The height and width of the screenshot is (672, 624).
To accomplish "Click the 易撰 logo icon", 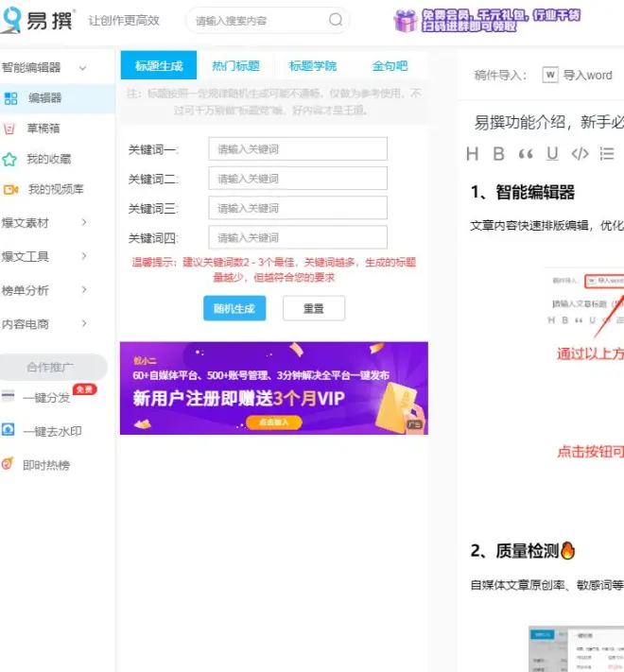I will coord(10,20).
